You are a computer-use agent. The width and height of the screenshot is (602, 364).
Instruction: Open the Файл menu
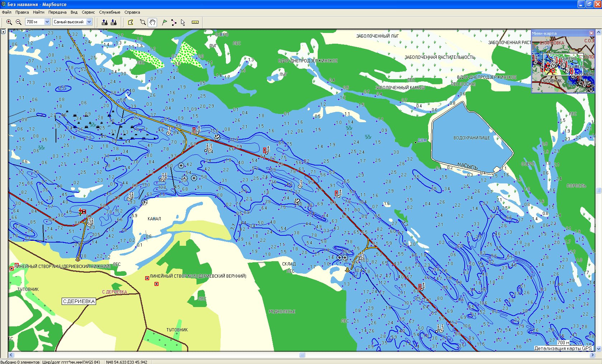point(6,12)
